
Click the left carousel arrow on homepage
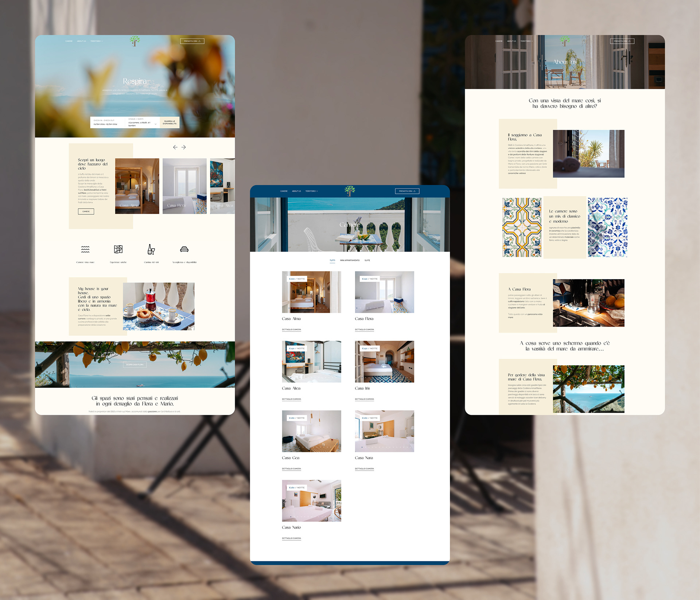(x=175, y=147)
